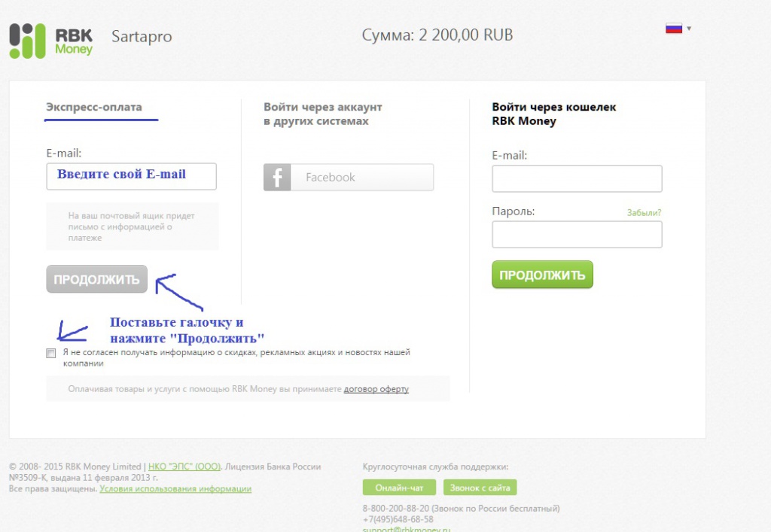Screen dimensions: 771x532
Task: Select the Экспресс-оплата tab
Action: pyautogui.click(x=94, y=107)
